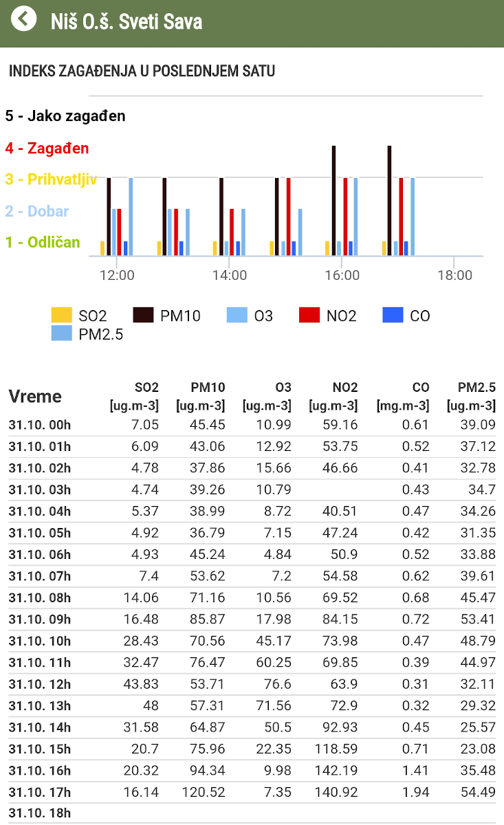Click the 16:00 chart axis label
504x825 pixels.
[342, 275]
